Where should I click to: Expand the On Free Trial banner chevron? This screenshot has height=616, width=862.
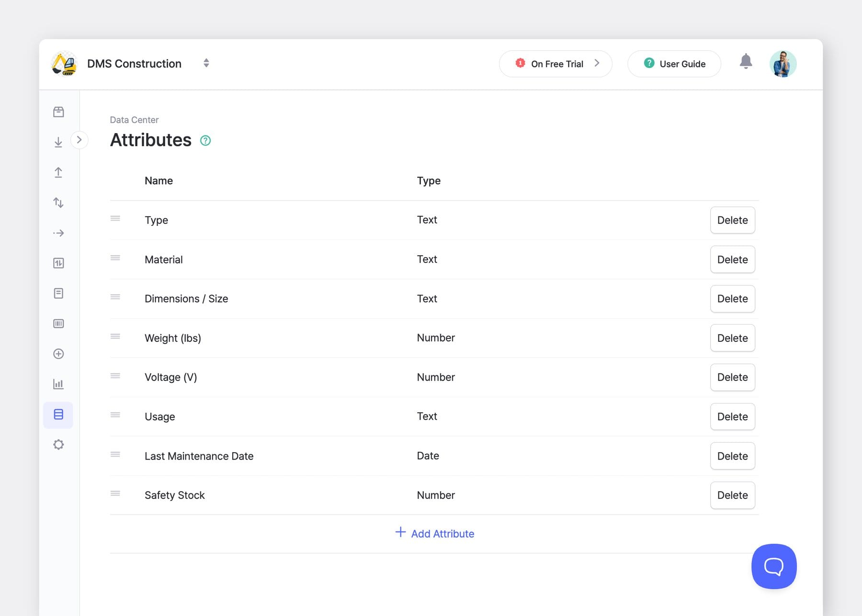point(597,63)
